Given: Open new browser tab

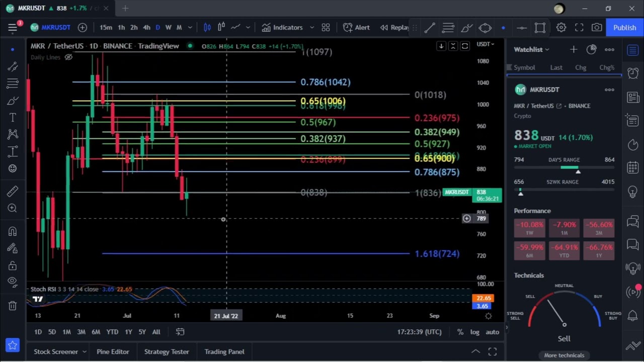Looking at the screenshot, I should [125, 8].
